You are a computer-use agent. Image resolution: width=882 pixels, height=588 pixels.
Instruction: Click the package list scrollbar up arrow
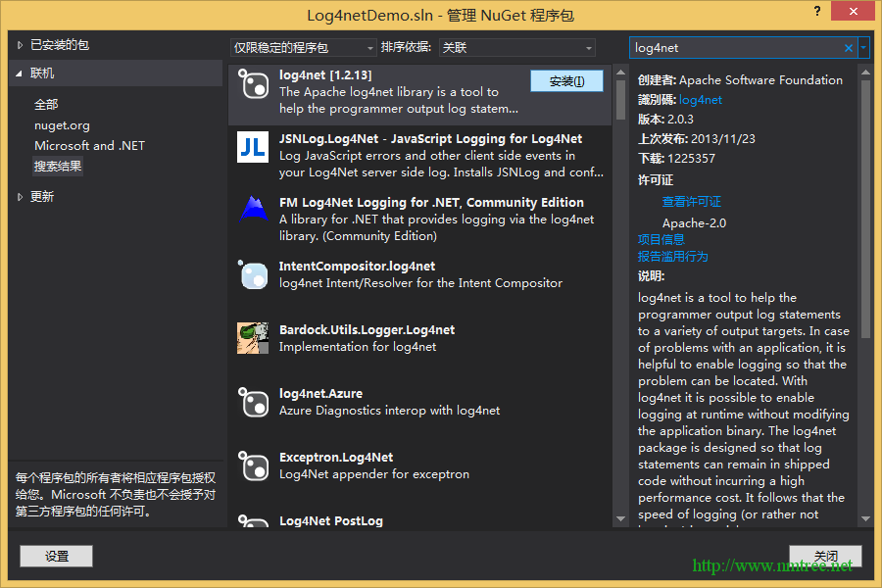pos(621,73)
